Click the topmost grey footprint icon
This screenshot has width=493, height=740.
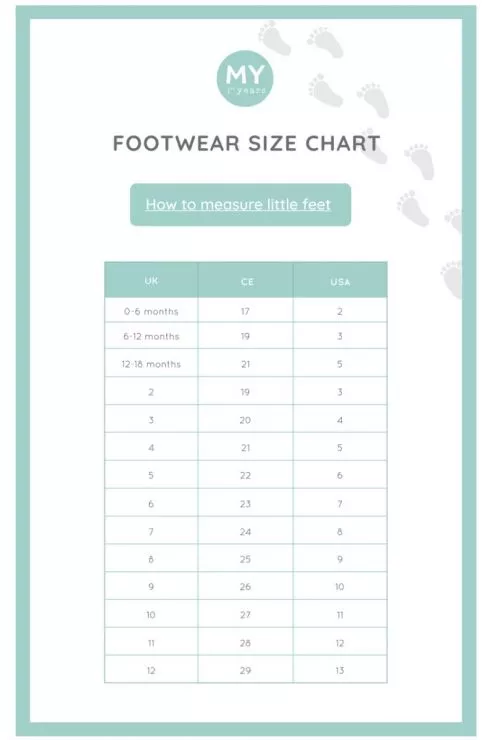pyautogui.click(x=275, y=37)
